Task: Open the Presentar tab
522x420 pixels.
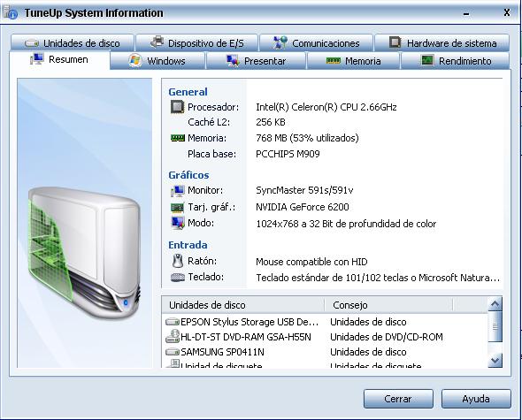Action: tap(256, 61)
